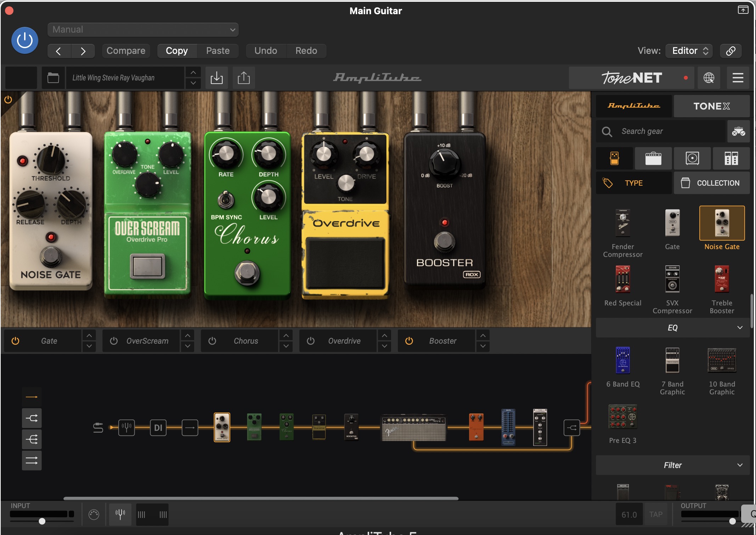Stomp the Noise Gate footswitch
The image size is (756, 535).
(51, 257)
